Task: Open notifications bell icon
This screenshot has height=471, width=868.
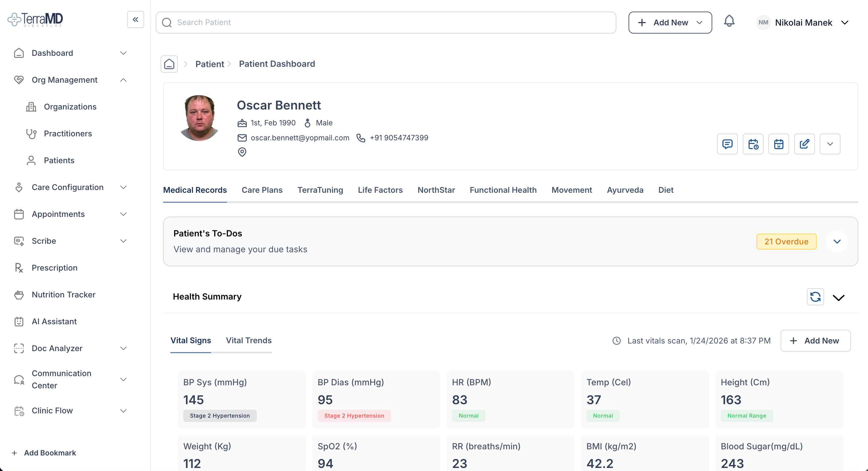Action: 729,22
